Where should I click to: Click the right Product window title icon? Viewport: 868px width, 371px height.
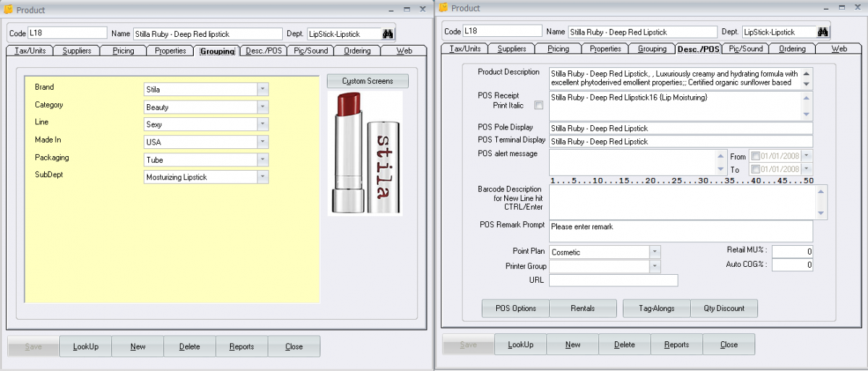pyautogui.click(x=444, y=7)
